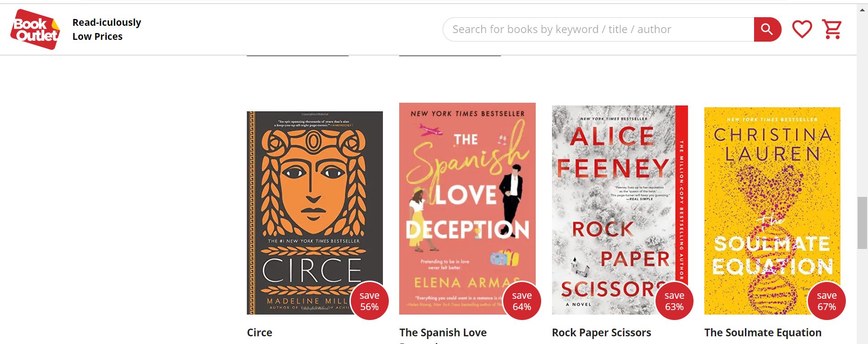The width and height of the screenshot is (868, 344).
Task: Click The Soulmate Equation title link
Action: 763,333
